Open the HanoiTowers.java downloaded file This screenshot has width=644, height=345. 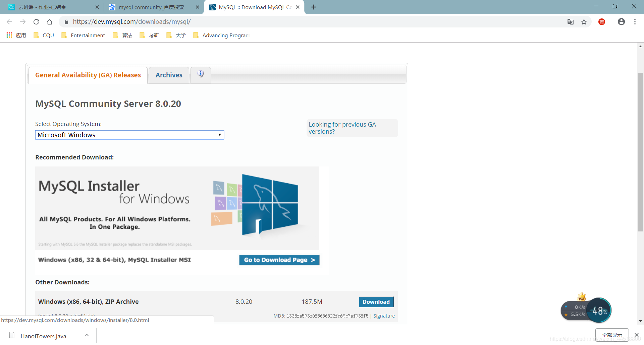(43, 336)
